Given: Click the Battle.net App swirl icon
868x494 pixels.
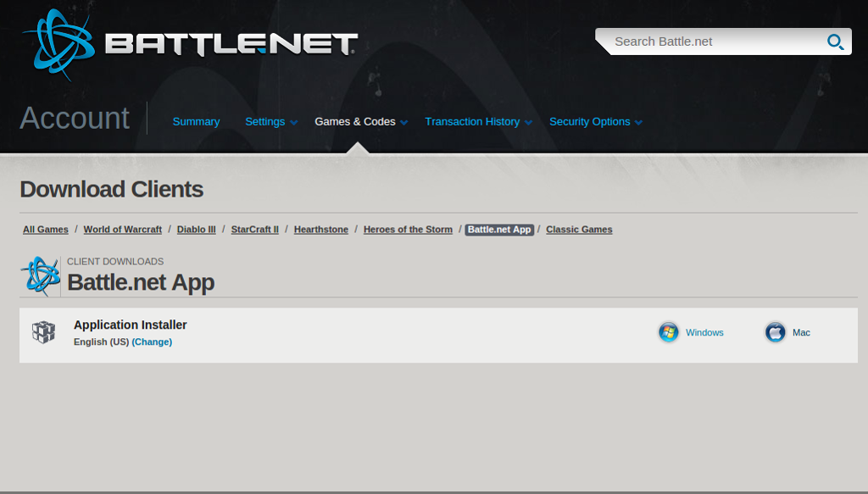Looking at the screenshot, I should click(x=41, y=275).
